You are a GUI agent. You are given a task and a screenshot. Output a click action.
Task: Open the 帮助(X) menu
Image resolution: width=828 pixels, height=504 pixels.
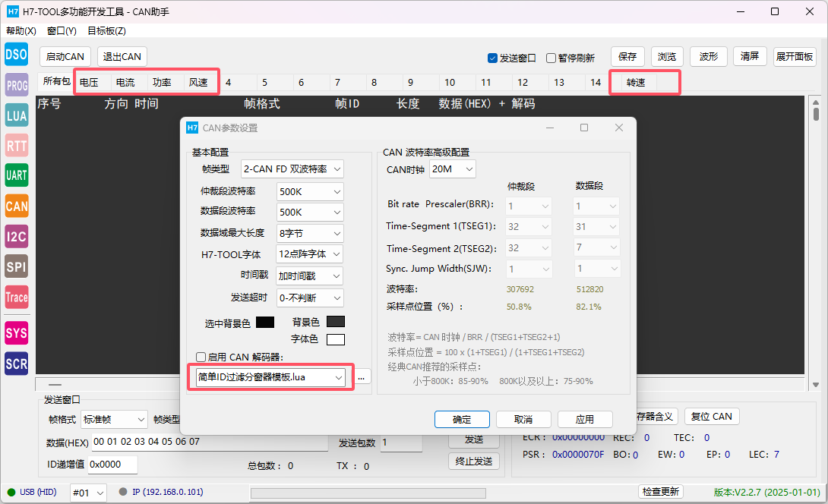click(x=21, y=30)
